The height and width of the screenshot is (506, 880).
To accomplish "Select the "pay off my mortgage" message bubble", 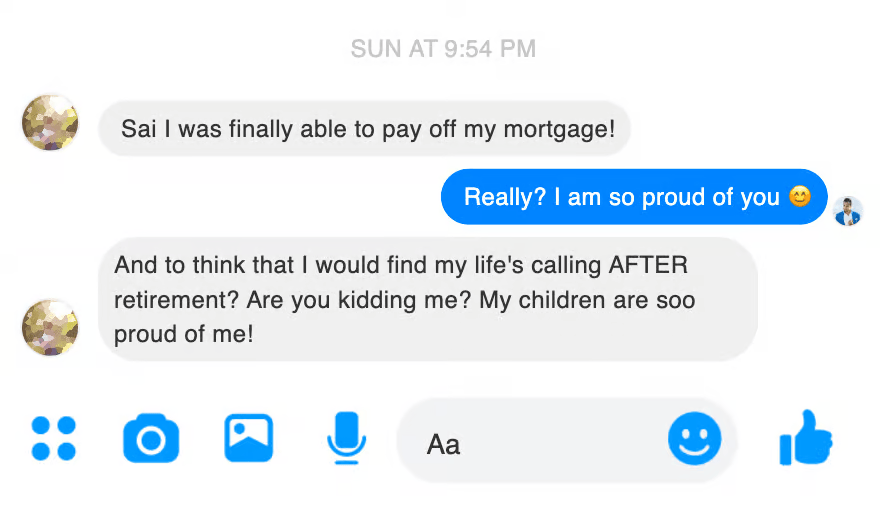I will [x=365, y=129].
